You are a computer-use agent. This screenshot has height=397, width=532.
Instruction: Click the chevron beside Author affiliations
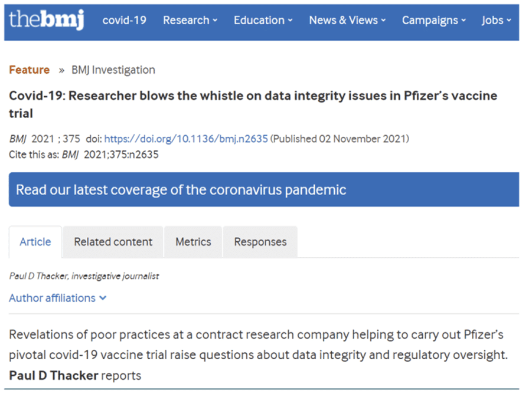pyautogui.click(x=103, y=298)
